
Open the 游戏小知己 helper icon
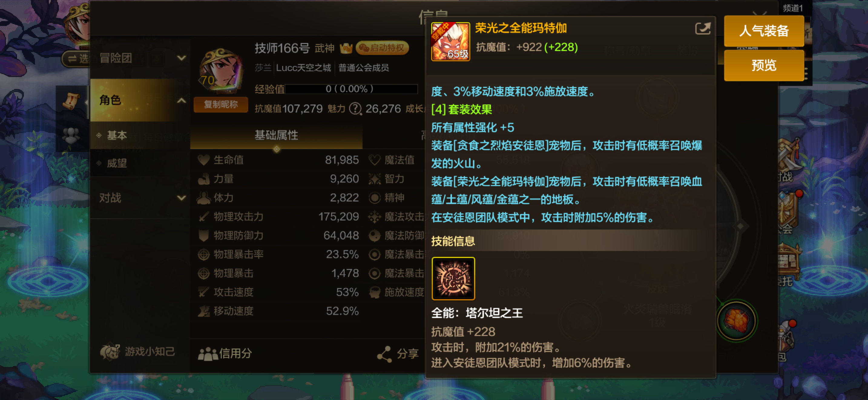(110, 352)
